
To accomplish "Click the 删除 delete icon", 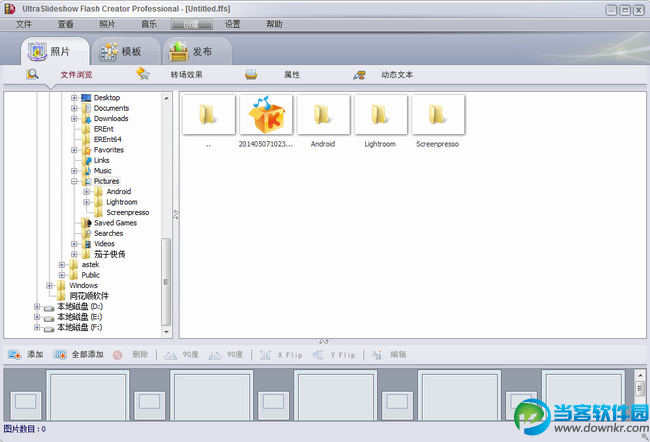I will 118,355.
